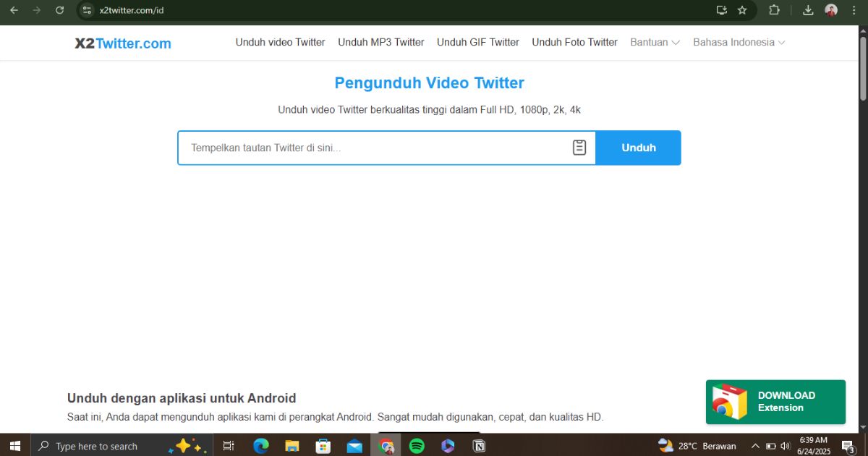
Task: Click the green DOWNLOAD Extension button
Action: pos(775,401)
